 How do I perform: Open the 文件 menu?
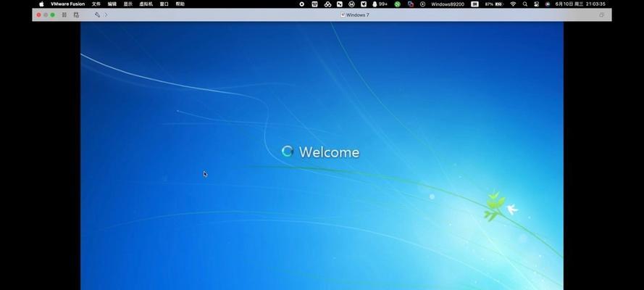coord(96,4)
